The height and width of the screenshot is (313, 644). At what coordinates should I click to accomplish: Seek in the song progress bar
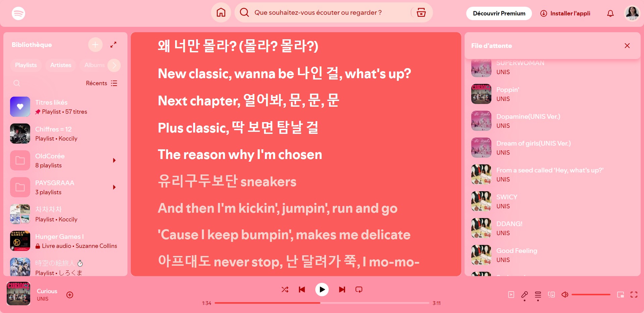[322, 303]
